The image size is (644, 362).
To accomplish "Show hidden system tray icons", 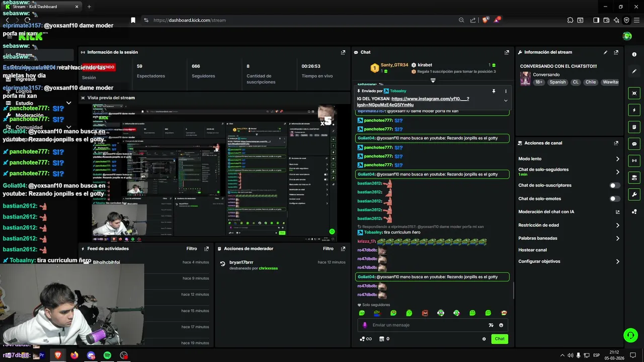I will [x=562, y=355].
